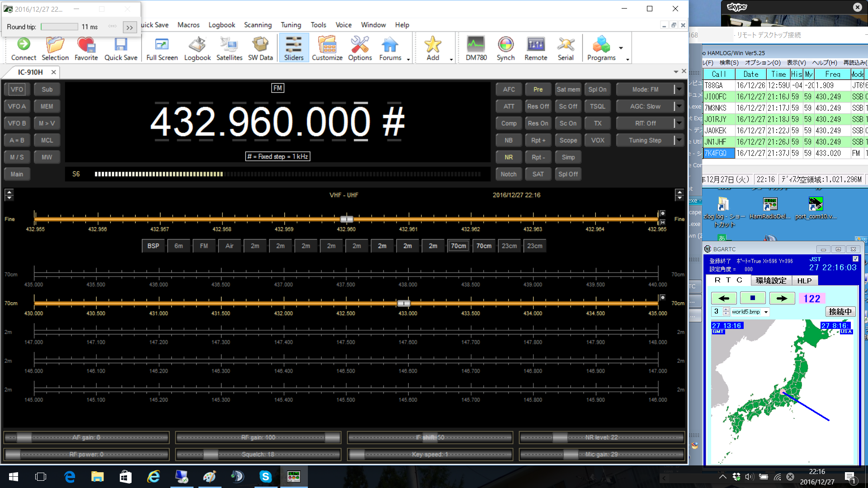The height and width of the screenshot is (488, 868).
Task: Expand the Mode: FM dropdown
Action: pos(679,89)
